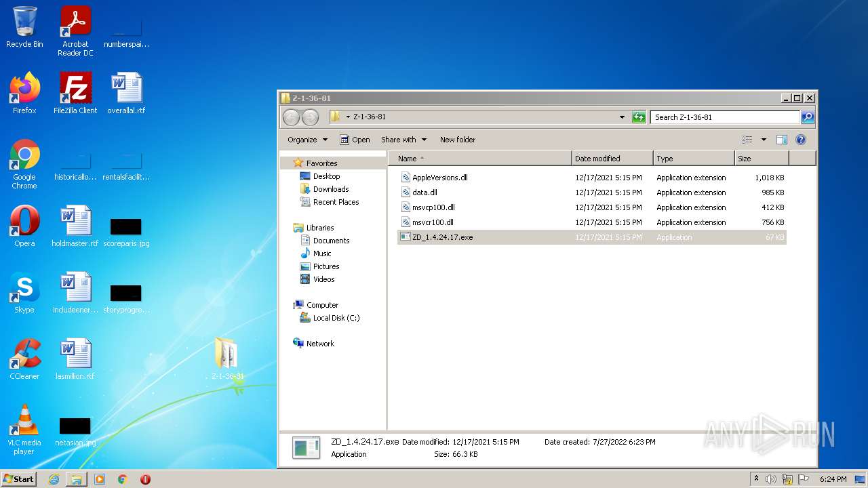
Task: Select holdmaster.rtf on the desktop
Action: coord(75,226)
